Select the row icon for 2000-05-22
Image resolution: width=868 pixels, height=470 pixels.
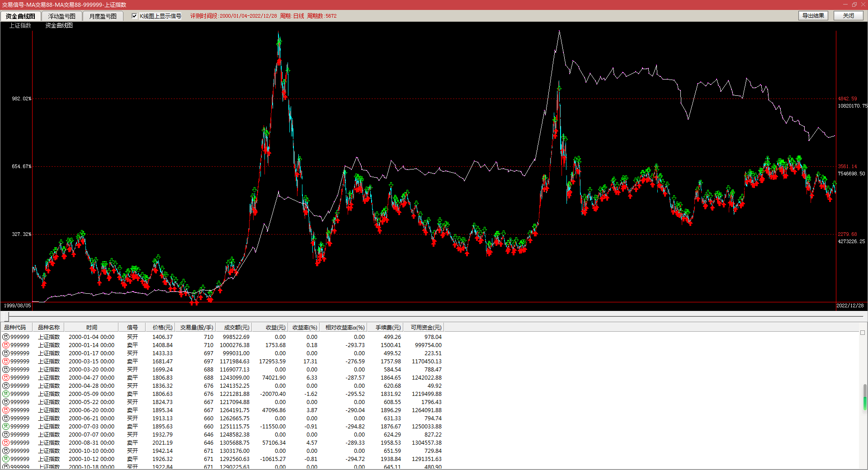6,402
